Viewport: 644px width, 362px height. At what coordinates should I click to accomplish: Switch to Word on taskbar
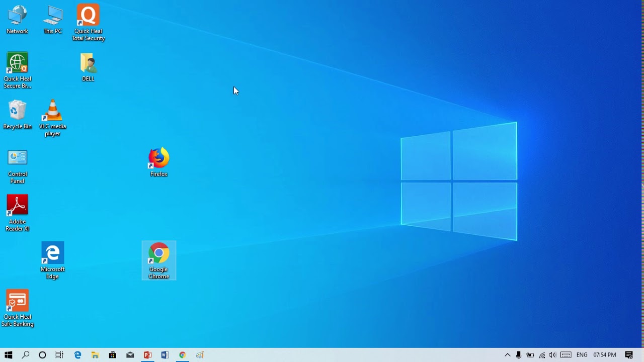pos(165,355)
